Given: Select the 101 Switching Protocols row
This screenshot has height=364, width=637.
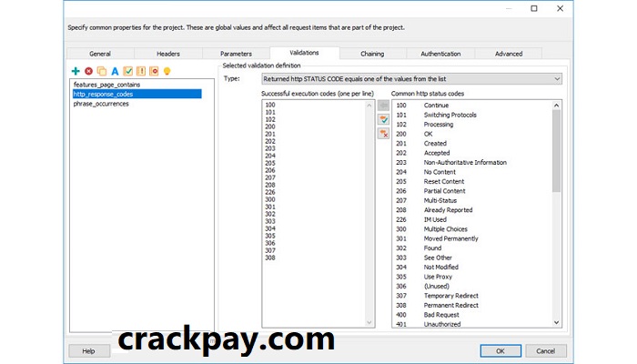Looking at the screenshot, I should [x=472, y=115].
